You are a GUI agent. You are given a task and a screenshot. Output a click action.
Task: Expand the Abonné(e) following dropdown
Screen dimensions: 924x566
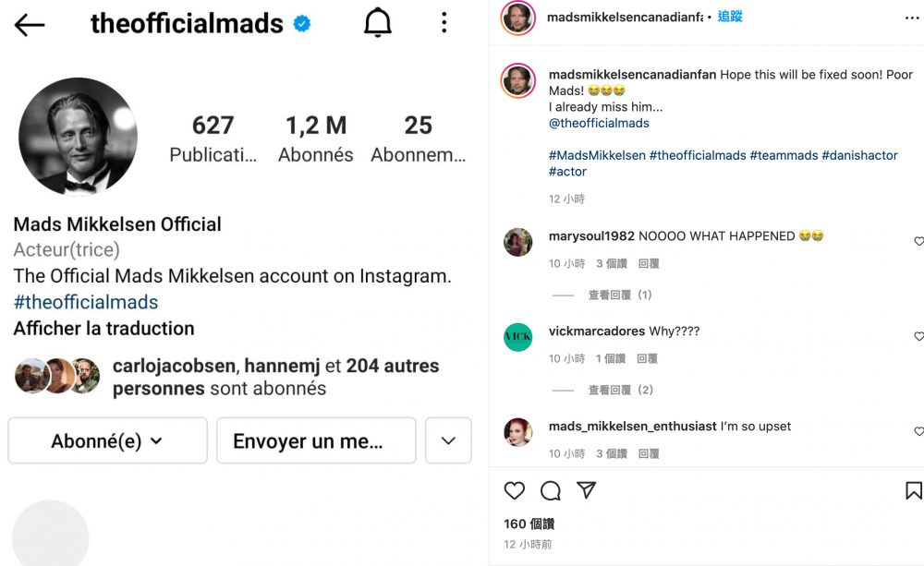[x=106, y=440]
